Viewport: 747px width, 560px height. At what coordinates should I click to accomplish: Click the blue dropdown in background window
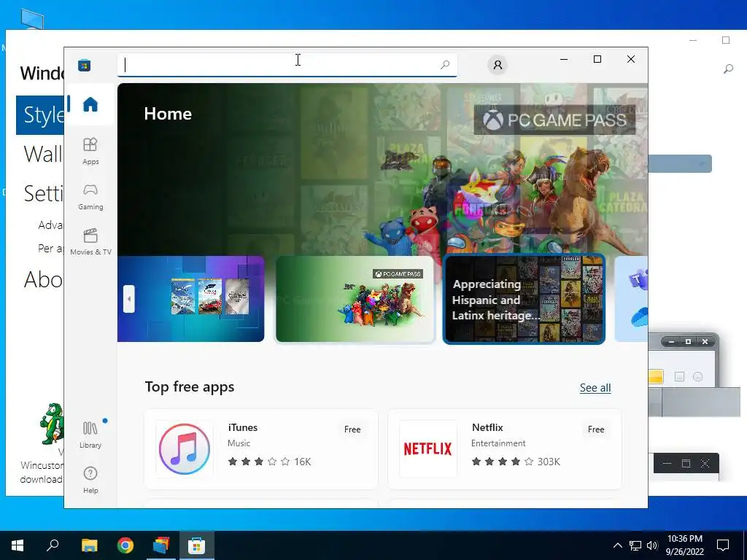680,164
